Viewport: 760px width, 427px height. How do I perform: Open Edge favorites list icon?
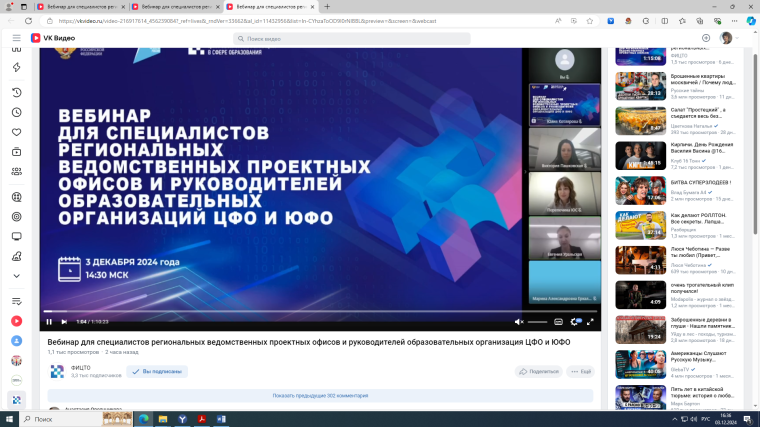pyautogui.click(x=682, y=21)
